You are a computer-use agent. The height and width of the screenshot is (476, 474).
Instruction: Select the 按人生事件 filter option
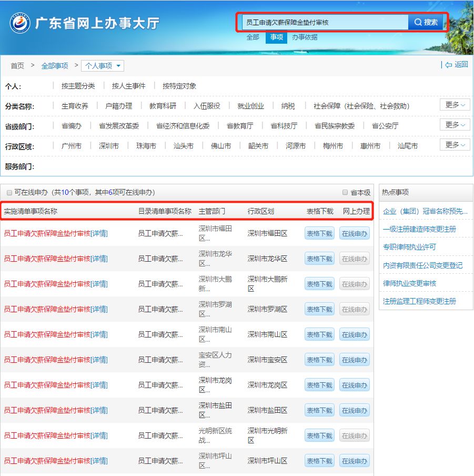[x=128, y=86]
